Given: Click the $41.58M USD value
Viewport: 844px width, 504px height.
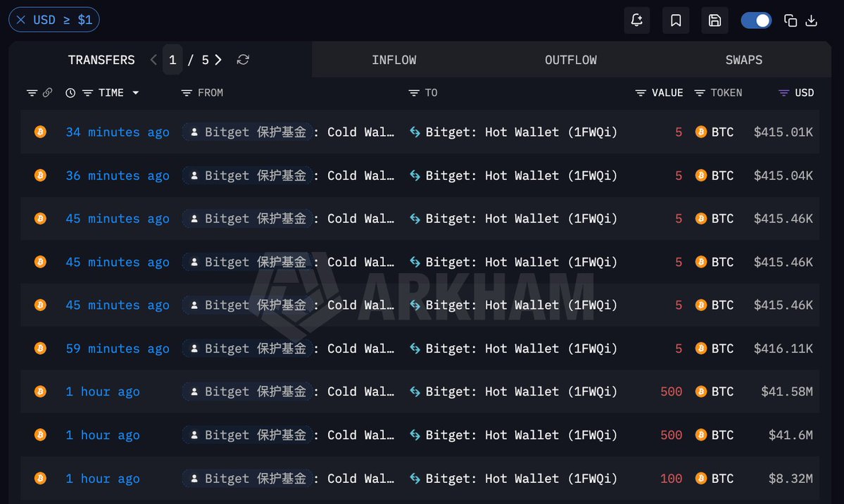Looking at the screenshot, I should pyautogui.click(x=787, y=391).
